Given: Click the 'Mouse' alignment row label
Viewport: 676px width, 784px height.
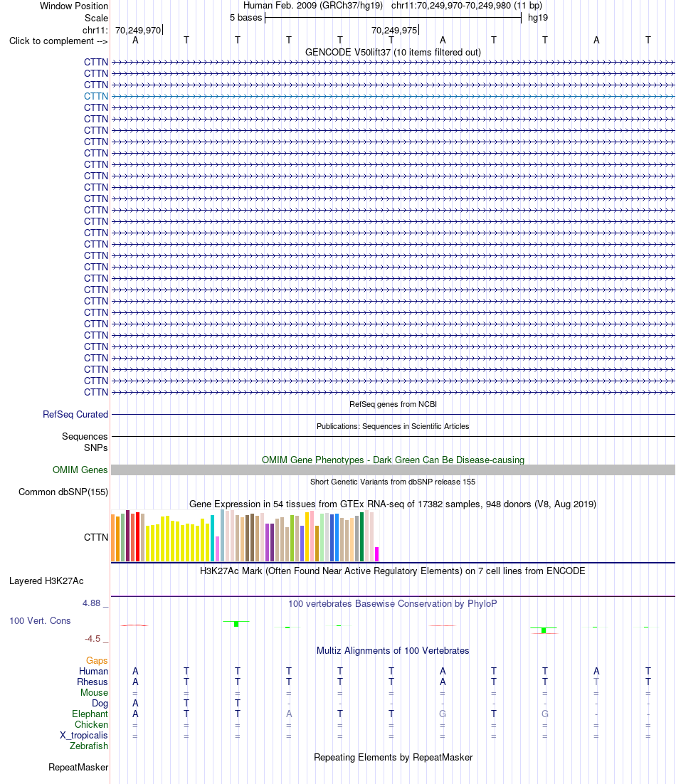Looking at the screenshot, I should (x=94, y=692).
